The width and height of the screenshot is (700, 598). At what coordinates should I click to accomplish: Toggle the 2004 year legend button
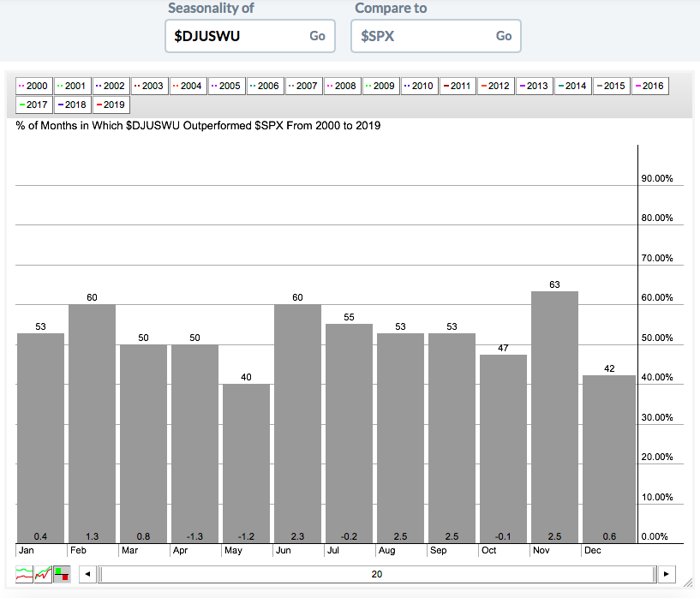coord(188,86)
